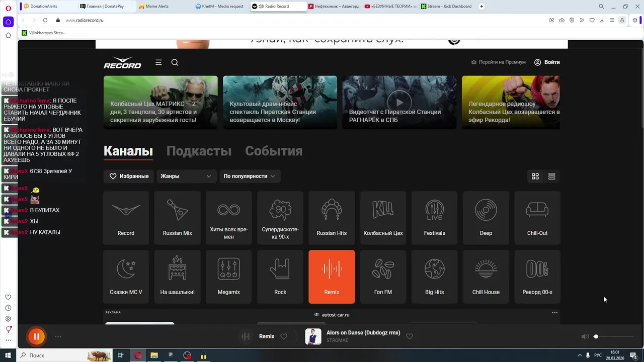Switch to KhetM Media request tab
The height and width of the screenshot is (362, 644).
(x=221, y=7)
